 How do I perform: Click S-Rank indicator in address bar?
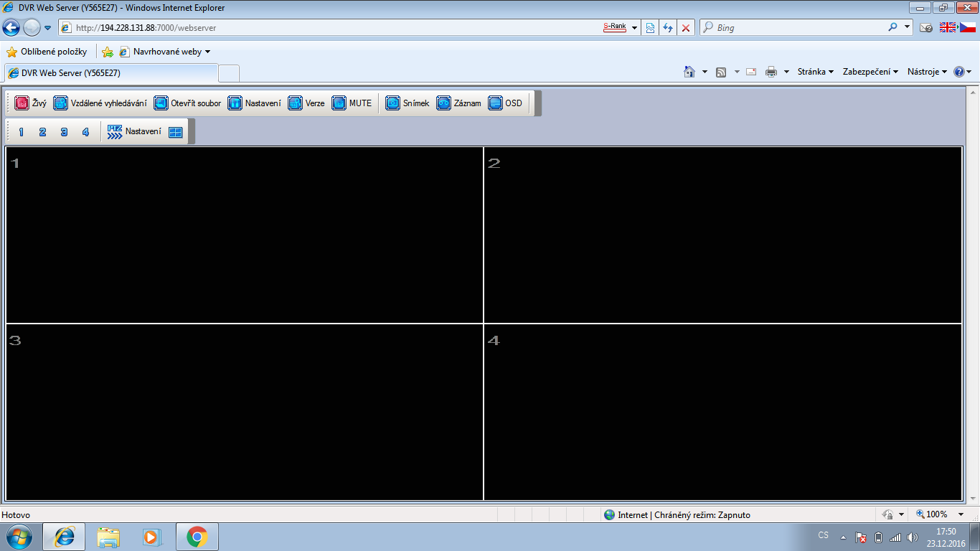click(614, 27)
